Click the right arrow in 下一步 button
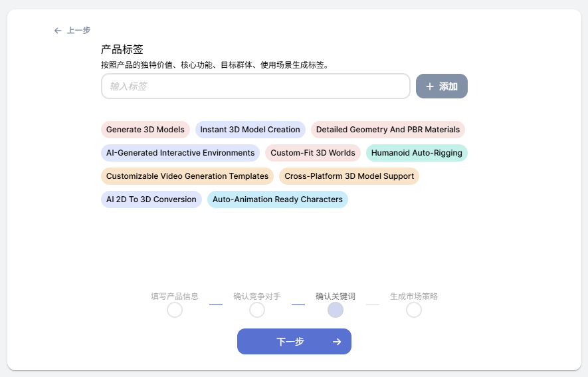Image resolution: width=588 pixels, height=377 pixels. click(x=337, y=342)
